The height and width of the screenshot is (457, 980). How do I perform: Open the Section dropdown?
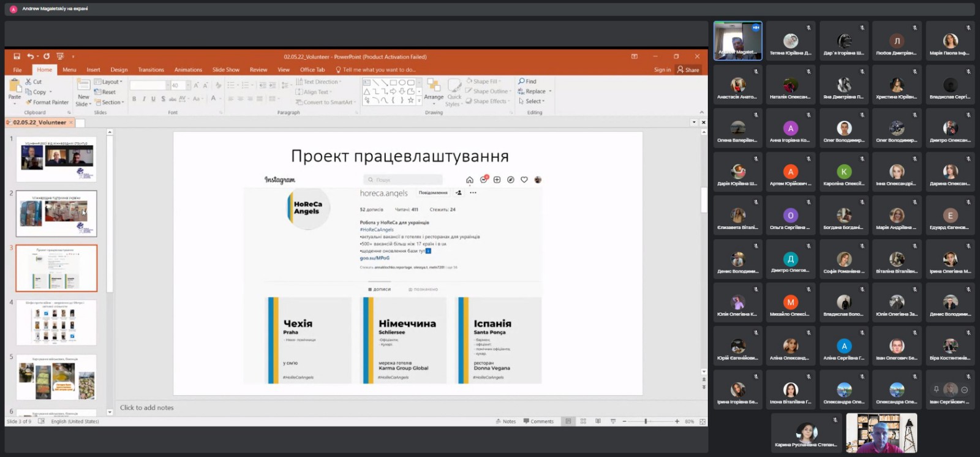[x=111, y=102]
